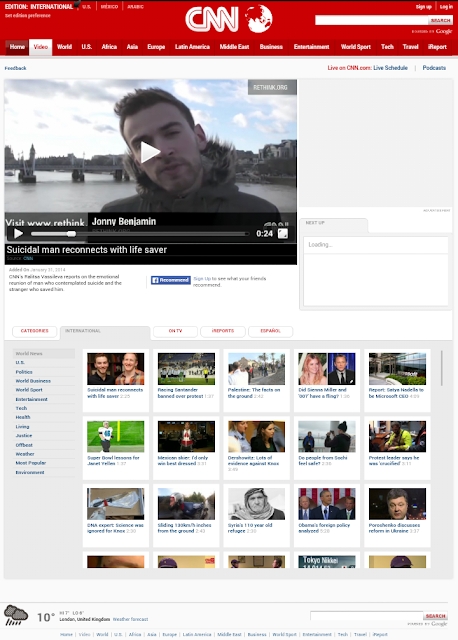Screen dimensions: 458x640
Task: Click the top Search button
Action: pos(440,20)
